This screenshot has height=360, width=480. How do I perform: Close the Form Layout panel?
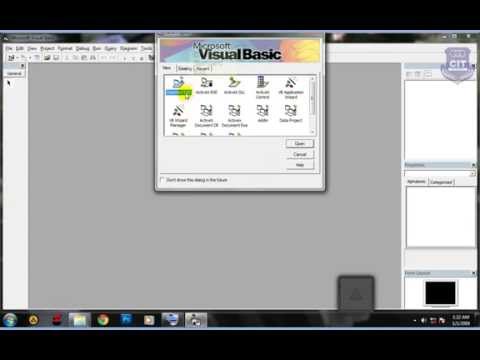(x=473, y=273)
